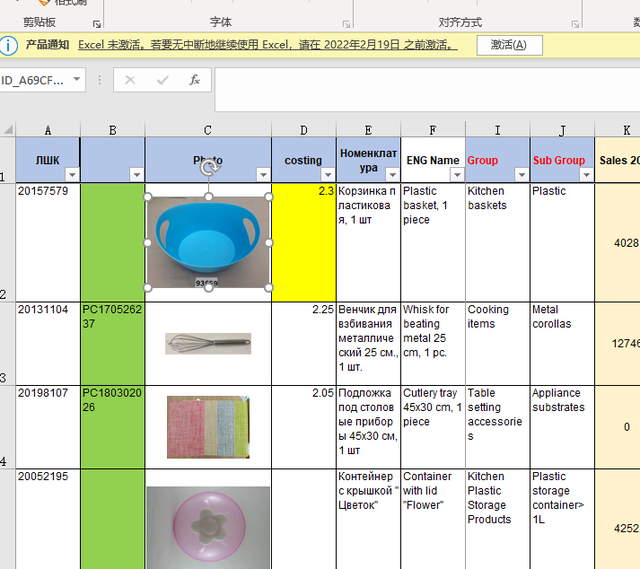Open filter dropdown for ENG Name column
Image resolution: width=640 pixels, height=569 pixels.
[x=457, y=175]
